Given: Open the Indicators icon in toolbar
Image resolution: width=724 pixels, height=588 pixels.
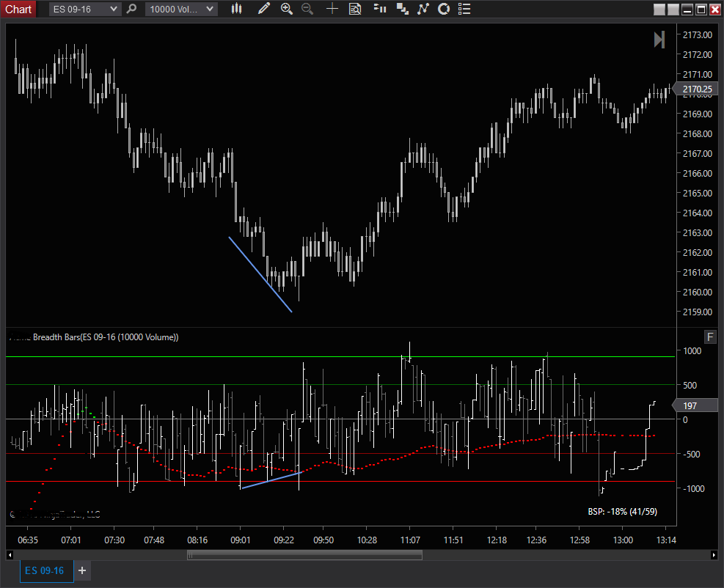Looking at the screenshot, I should point(423,10).
